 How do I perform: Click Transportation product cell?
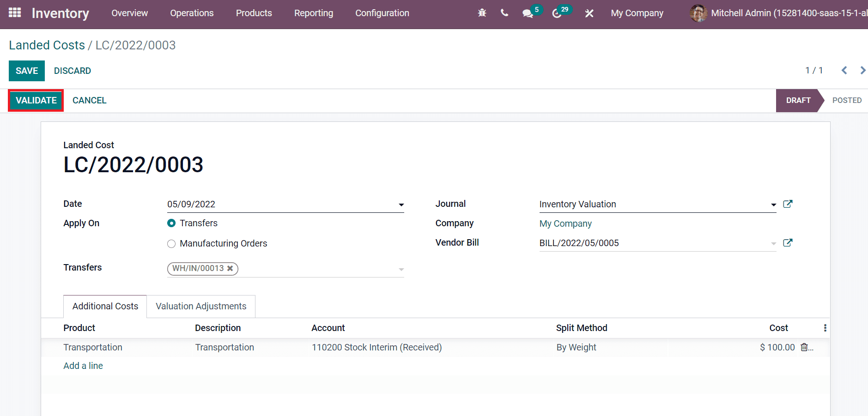tap(93, 347)
